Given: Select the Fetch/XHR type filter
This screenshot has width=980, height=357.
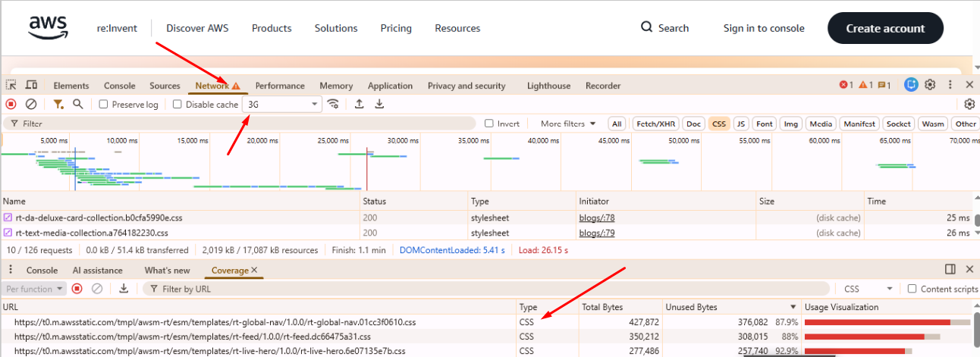Looking at the screenshot, I should point(656,124).
